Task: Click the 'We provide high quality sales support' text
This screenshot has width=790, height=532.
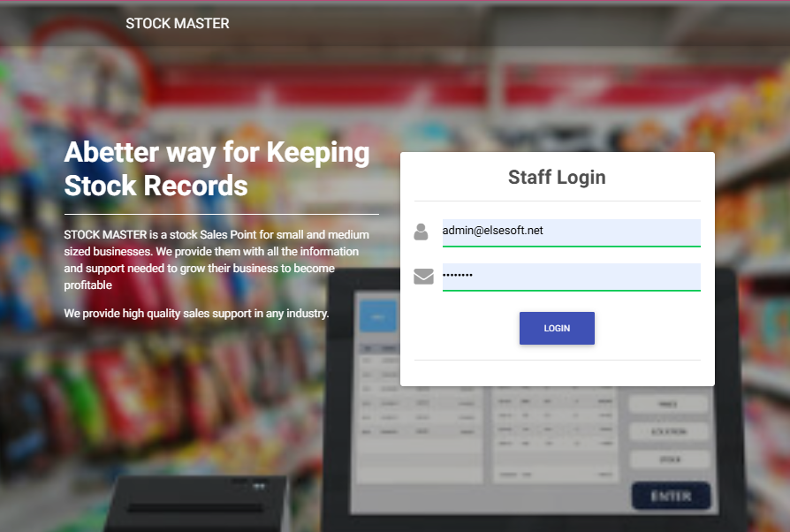Action: pos(196,314)
